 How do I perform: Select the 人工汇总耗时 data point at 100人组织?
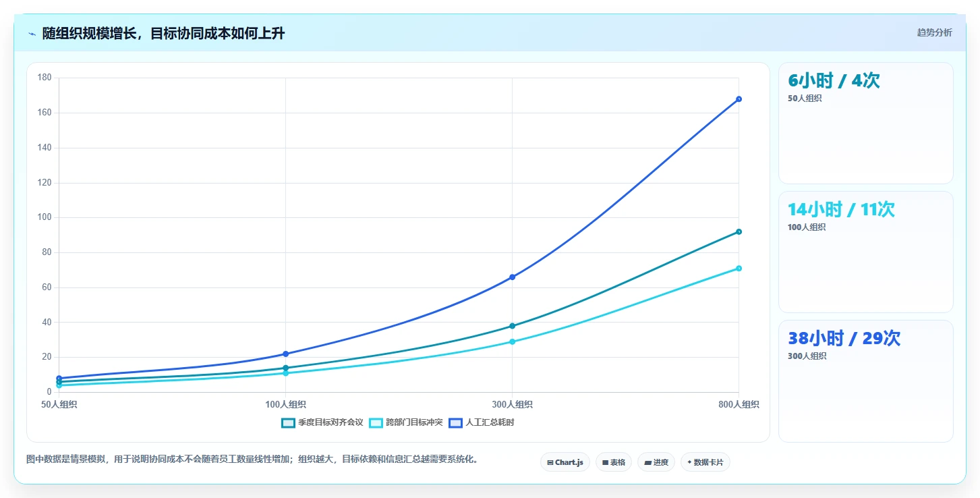(285, 354)
